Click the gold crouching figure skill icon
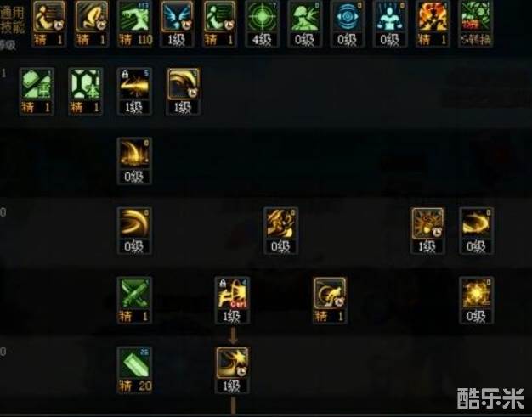532x417 pixels. (x=92, y=17)
